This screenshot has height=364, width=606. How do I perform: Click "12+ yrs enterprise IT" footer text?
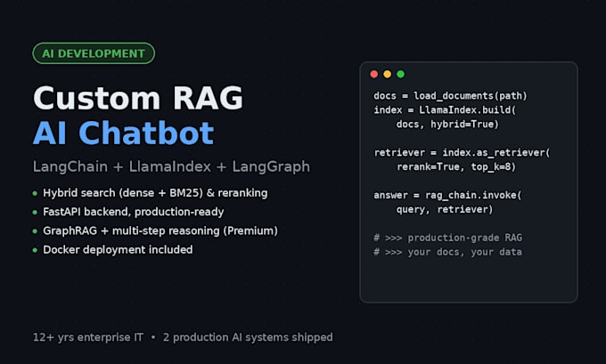click(88, 337)
